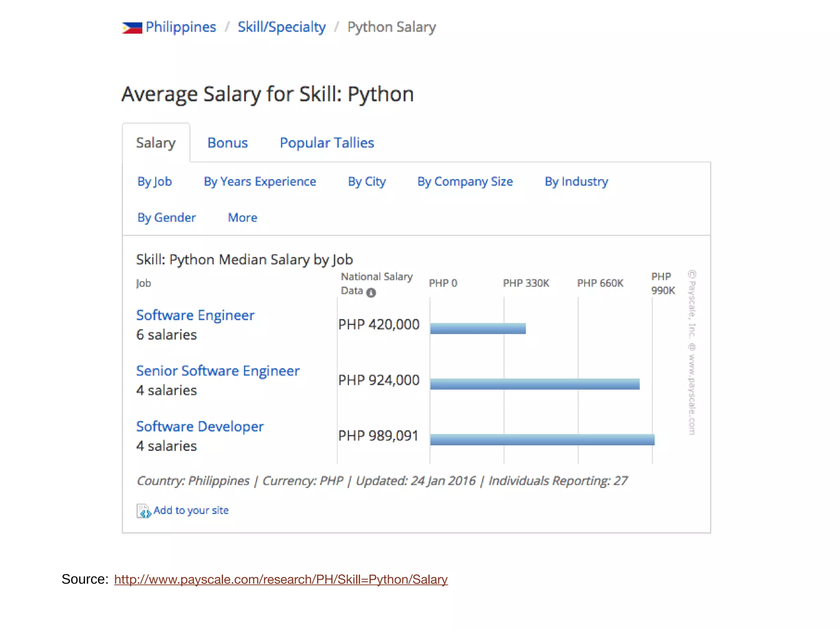Click the PHP 924,000 salary value
The height and width of the screenshot is (630, 840).
click(379, 380)
